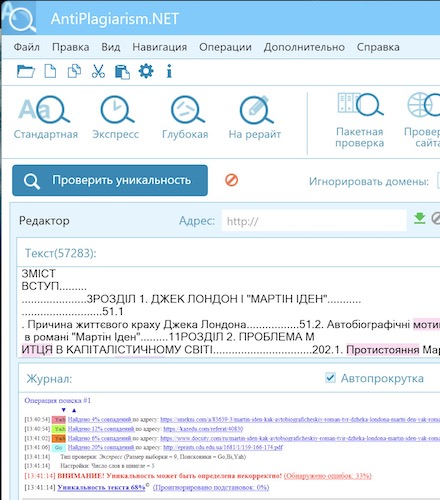Click the Операция поиска #1 heading
Image resolution: width=440 pixels, height=500 pixels.
[57, 400]
